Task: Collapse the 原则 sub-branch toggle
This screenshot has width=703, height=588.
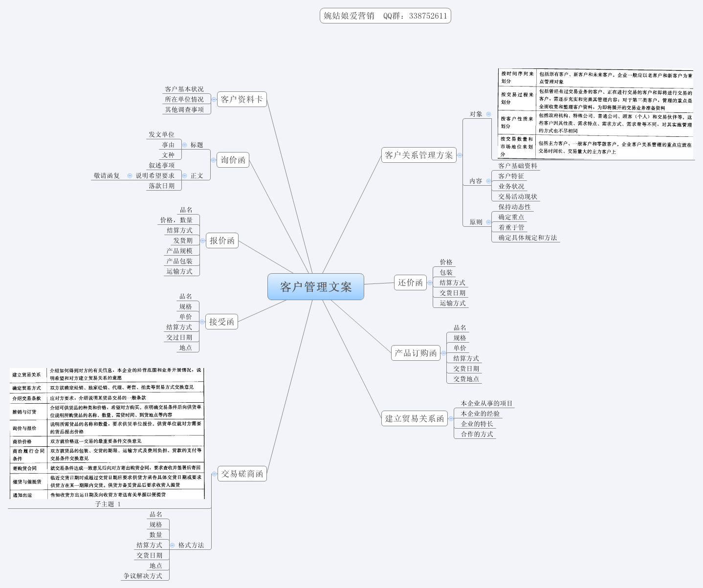Action: point(488,222)
